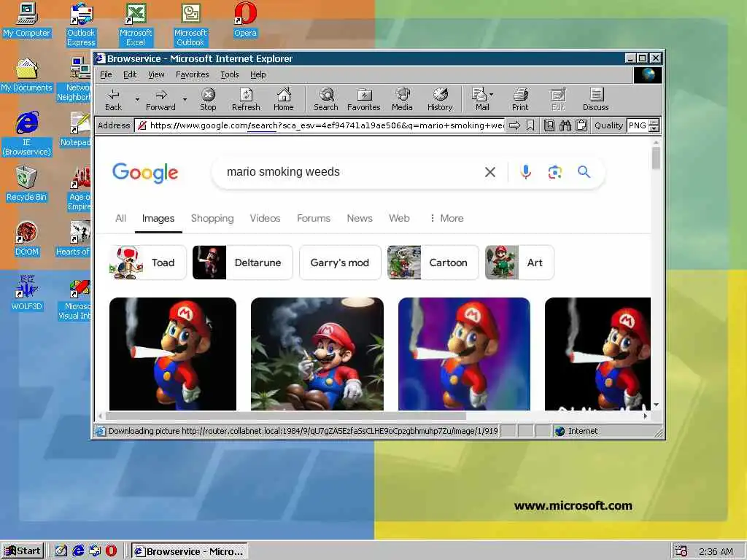Go to the Home page
Image resolution: width=747 pixels, height=560 pixels.
tap(284, 99)
